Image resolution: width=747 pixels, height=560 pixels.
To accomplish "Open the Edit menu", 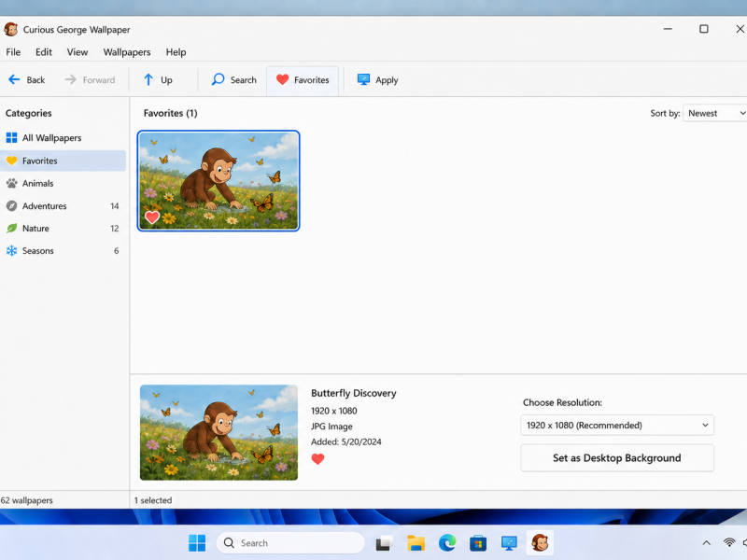I will coord(44,52).
